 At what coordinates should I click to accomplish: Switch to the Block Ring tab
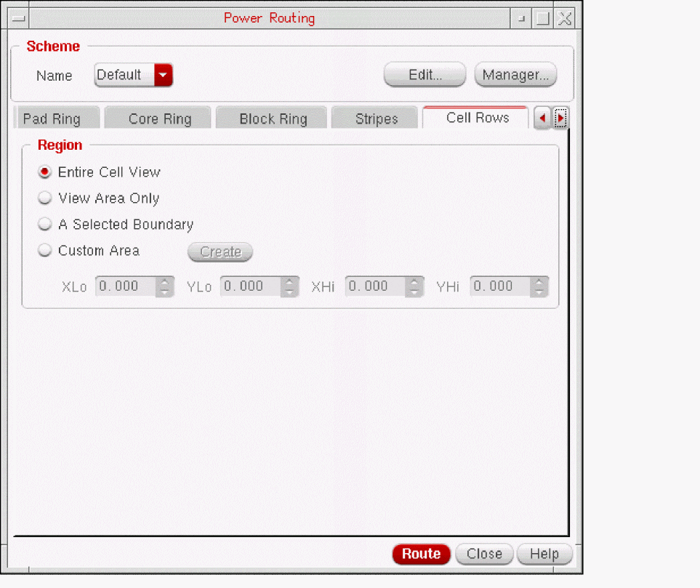[x=271, y=118]
